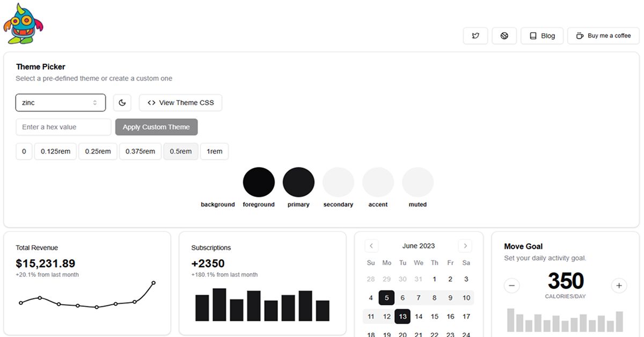
Task: Click View Theme CSS button
Action: click(x=180, y=102)
